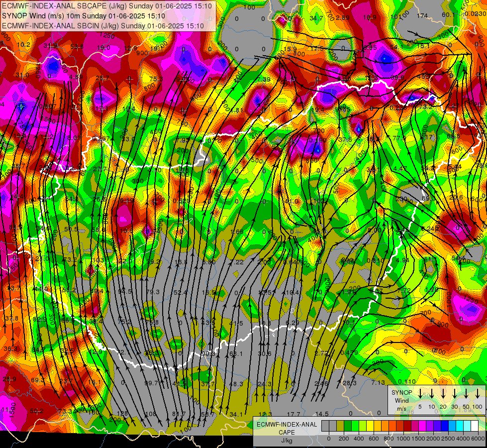Viewport: 487px width, 448px height.
Task: Click the ECMWF-INDEX-ANAL CAPE legend label
Action: click(x=287, y=428)
